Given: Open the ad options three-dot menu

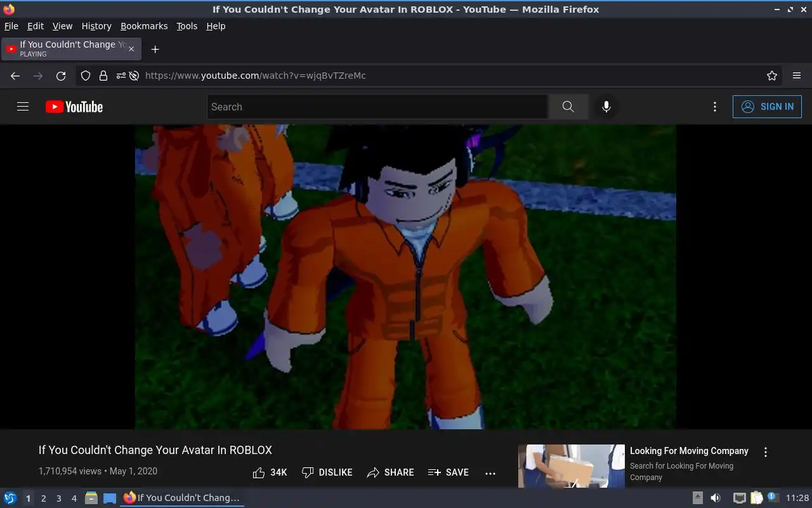Looking at the screenshot, I should (766, 452).
